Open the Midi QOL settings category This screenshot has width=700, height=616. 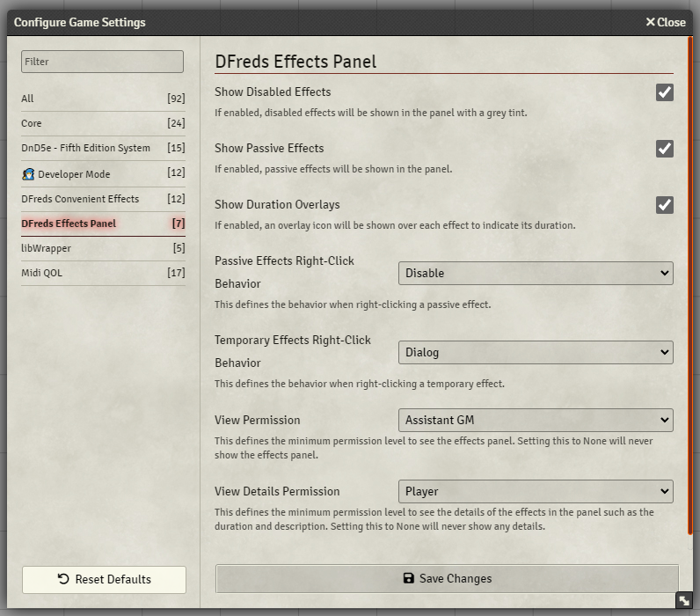tap(103, 273)
